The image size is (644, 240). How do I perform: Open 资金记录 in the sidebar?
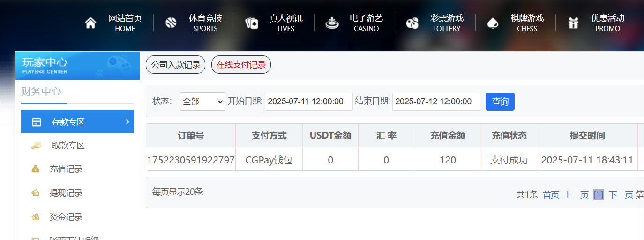(x=66, y=217)
